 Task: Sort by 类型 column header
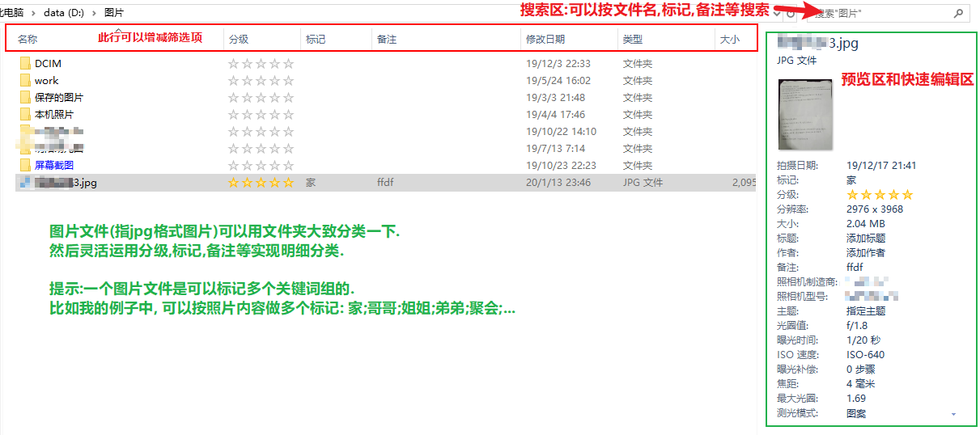pos(633,39)
